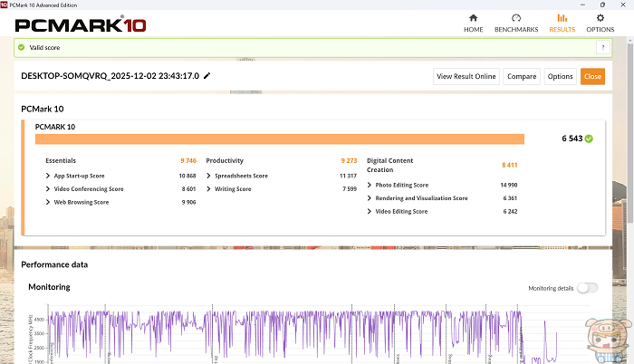Expand Photo Editing Score details

tap(370, 185)
